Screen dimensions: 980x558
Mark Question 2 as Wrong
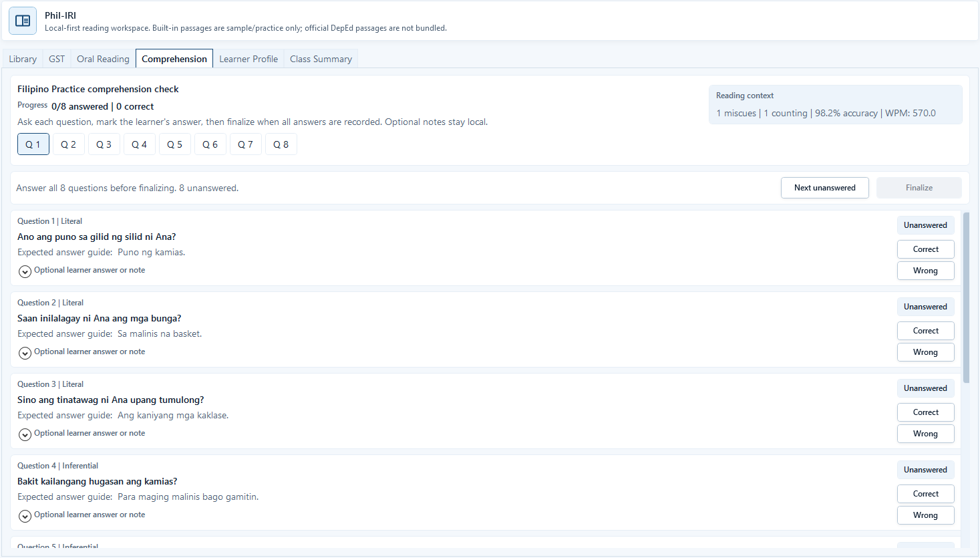click(x=926, y=352)
